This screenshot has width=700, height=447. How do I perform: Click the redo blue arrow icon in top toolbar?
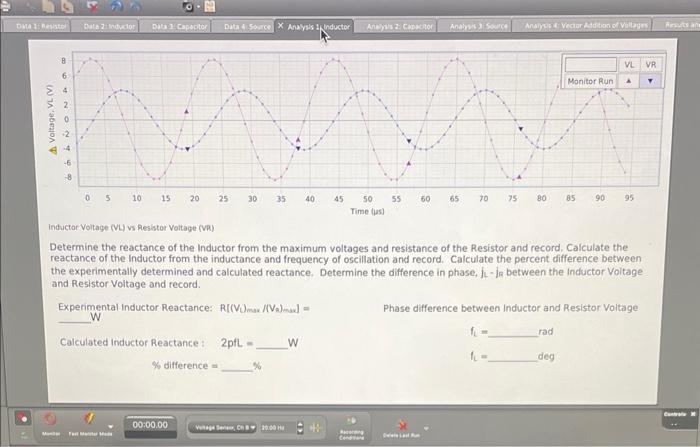(x=136, y=6)
